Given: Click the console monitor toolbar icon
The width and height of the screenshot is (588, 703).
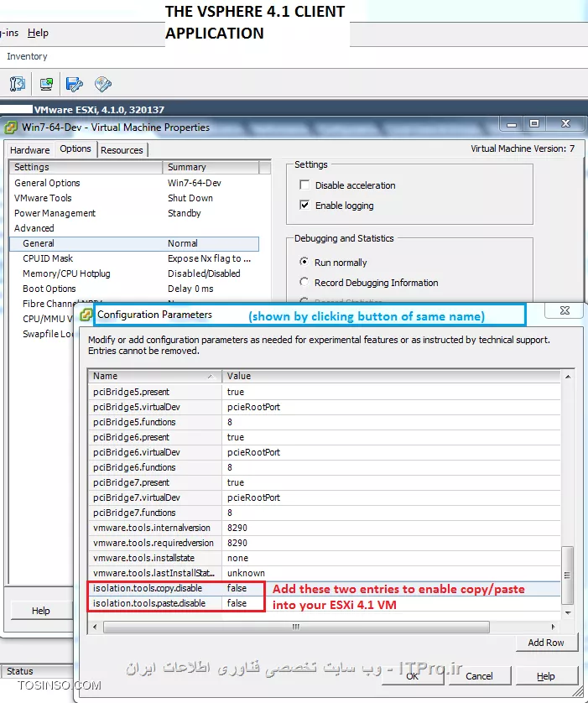Looking at the screenshot, I should (x=46, y=84).
